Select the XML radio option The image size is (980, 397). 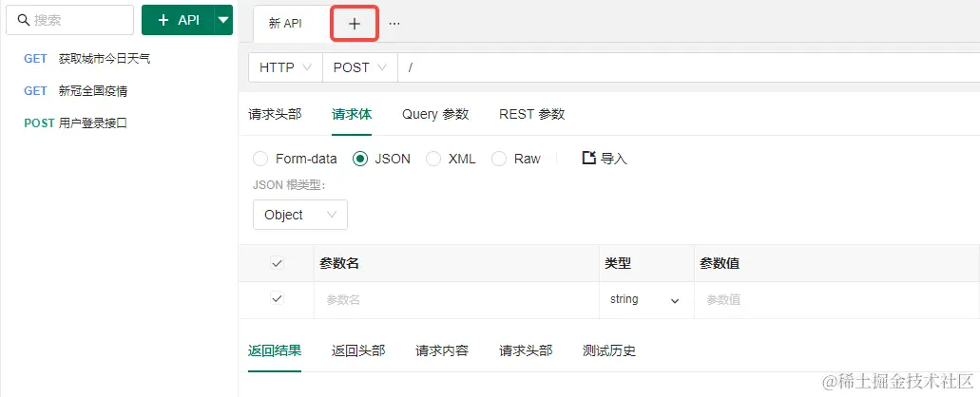pos(433,159)
